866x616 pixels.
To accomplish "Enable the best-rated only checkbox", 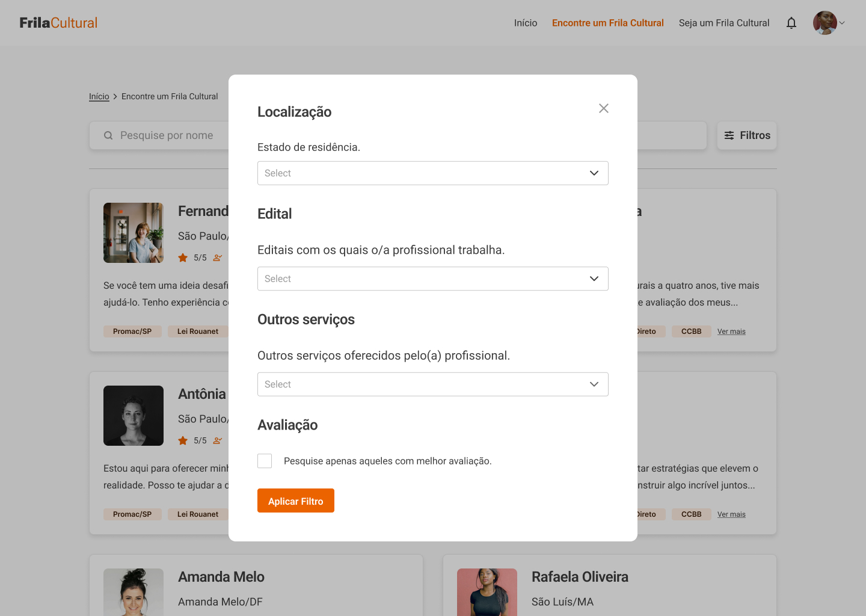I will tap(265, 461).
